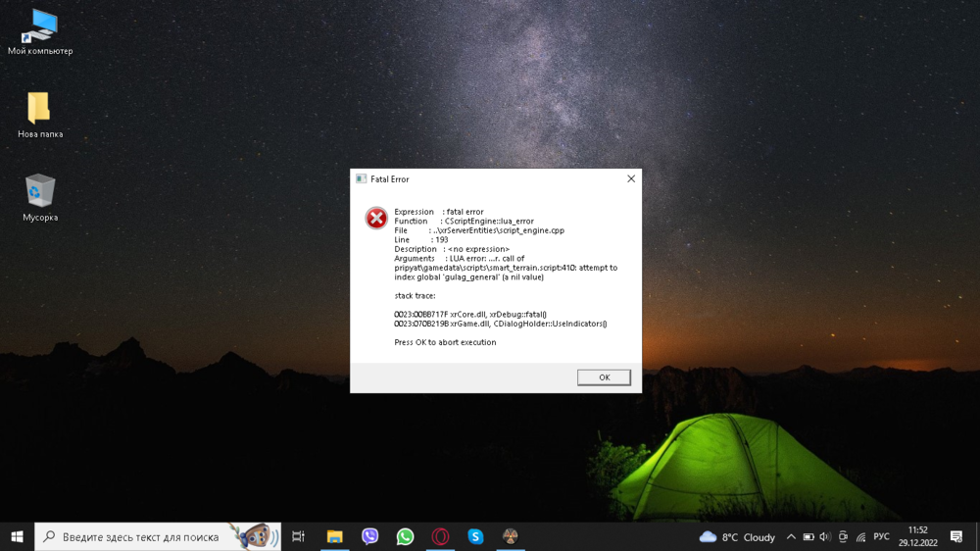Image resolution: width=980 pixels, height=551 pixels.
Task: Open the volume control tray icon
Action: pos(825,536)
